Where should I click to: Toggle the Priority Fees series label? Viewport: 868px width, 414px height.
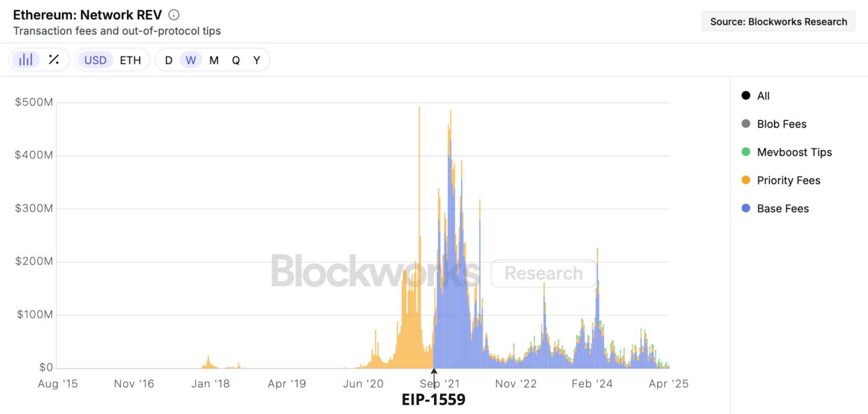pyautogui.click(x=789, y=181)
